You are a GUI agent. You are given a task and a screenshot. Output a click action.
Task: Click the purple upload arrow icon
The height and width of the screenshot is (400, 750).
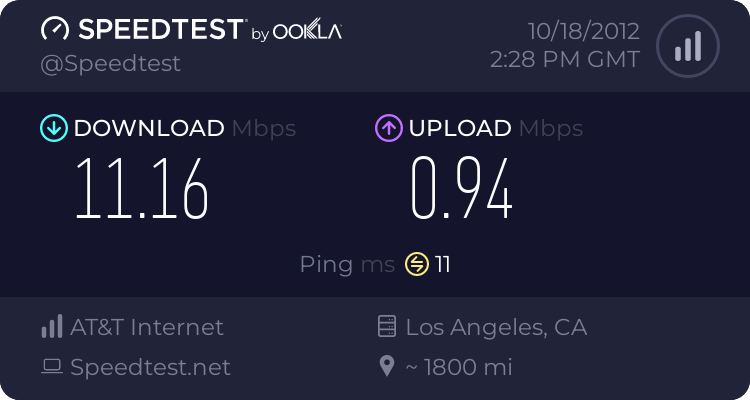[x=389, y=128]
